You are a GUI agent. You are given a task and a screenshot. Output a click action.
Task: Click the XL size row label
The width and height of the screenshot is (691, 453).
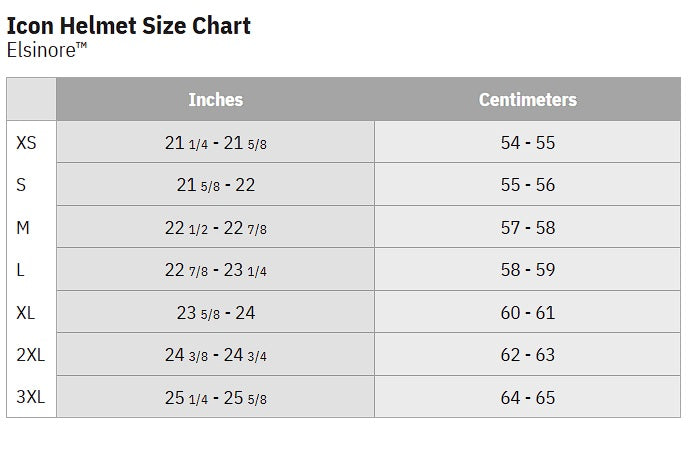coord(26,313)
